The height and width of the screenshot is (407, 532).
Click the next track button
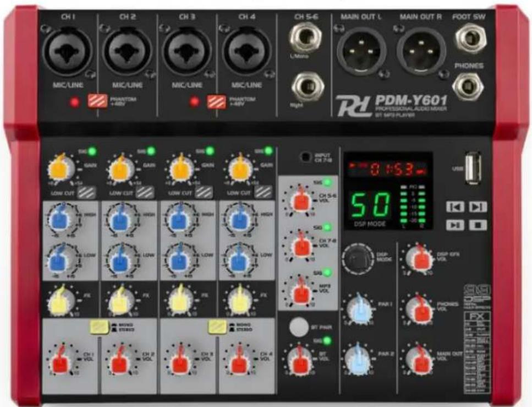click(x=478, y=207)
